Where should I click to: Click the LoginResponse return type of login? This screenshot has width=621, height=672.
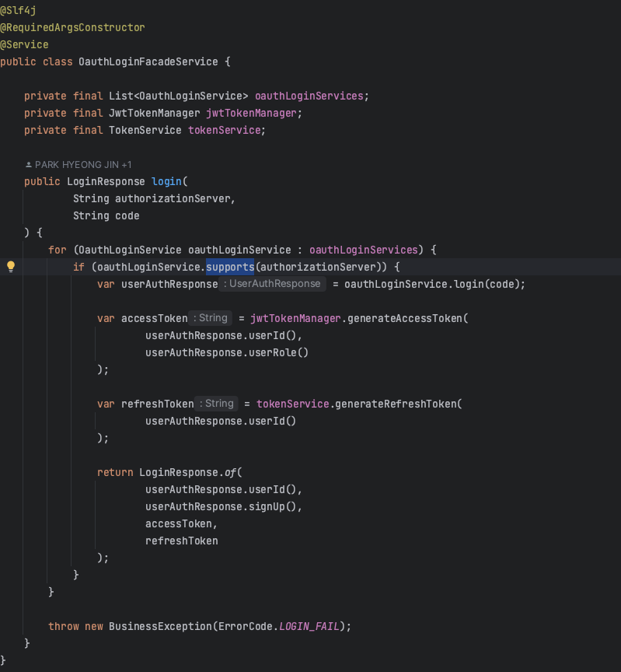(x=106, y=182)
